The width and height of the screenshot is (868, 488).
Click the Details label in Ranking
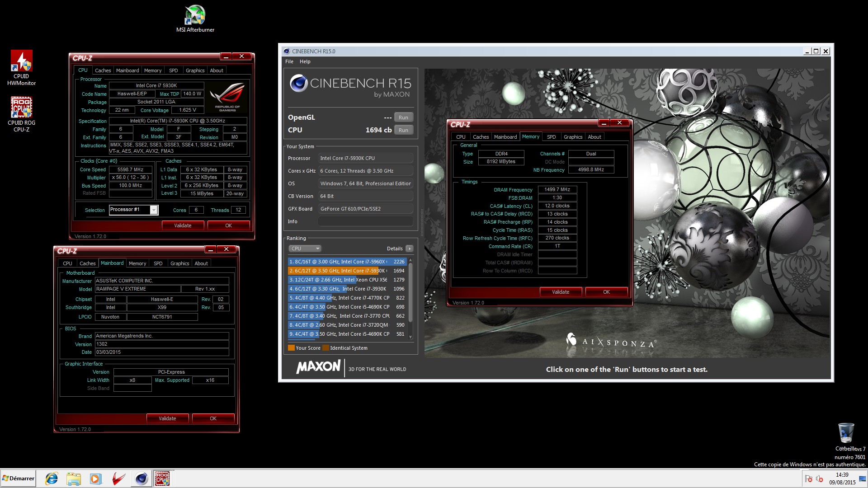395,249
